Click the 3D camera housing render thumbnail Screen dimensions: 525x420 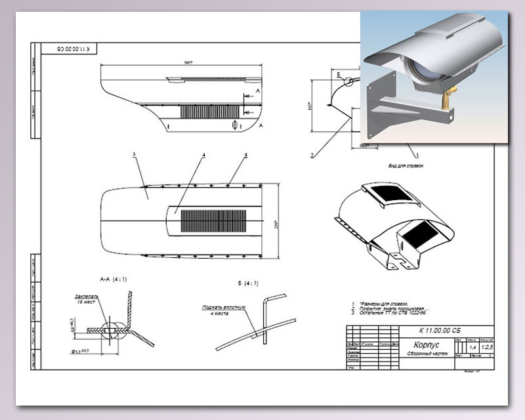tap(434, 77)
